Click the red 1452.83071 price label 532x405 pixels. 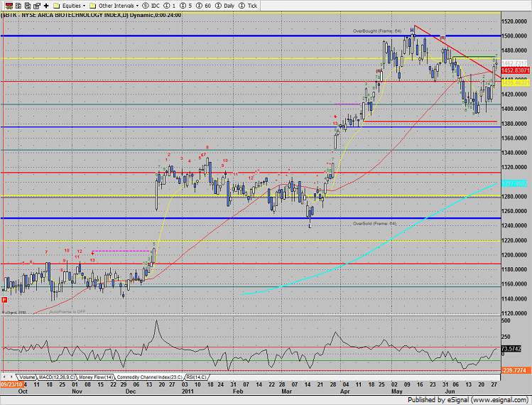point(515,70)
